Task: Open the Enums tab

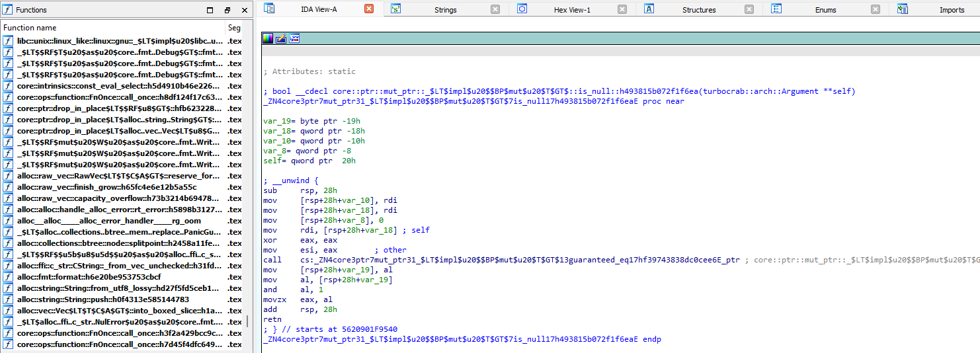Action: coord(825,10)
